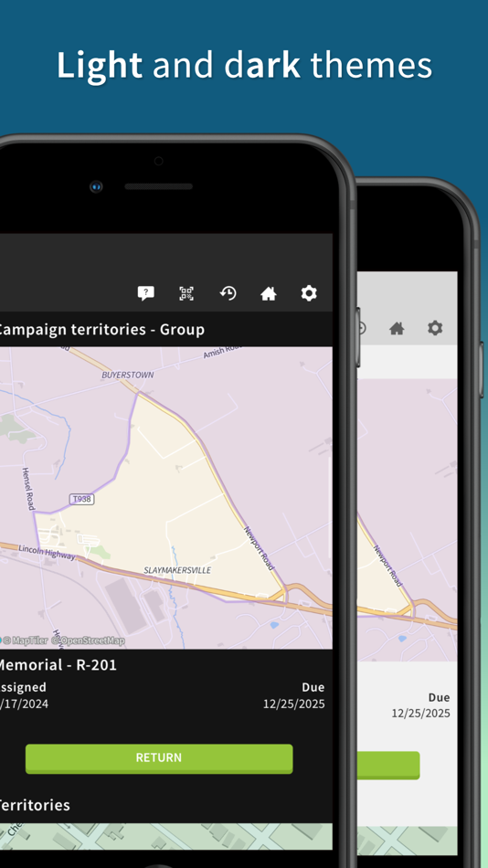Click Newport Road label in light phone map
The height and width of the screenshot is (868, 488).
coord(387,566)
